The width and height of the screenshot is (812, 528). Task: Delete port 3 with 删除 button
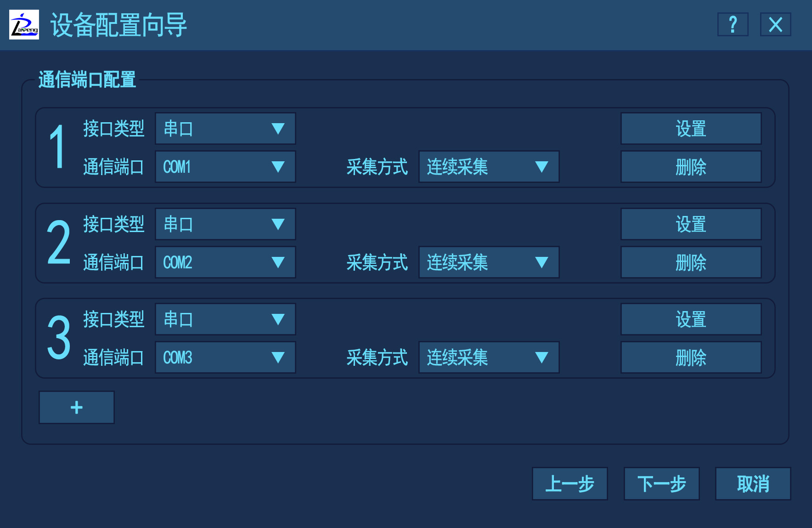coord(691,358)
